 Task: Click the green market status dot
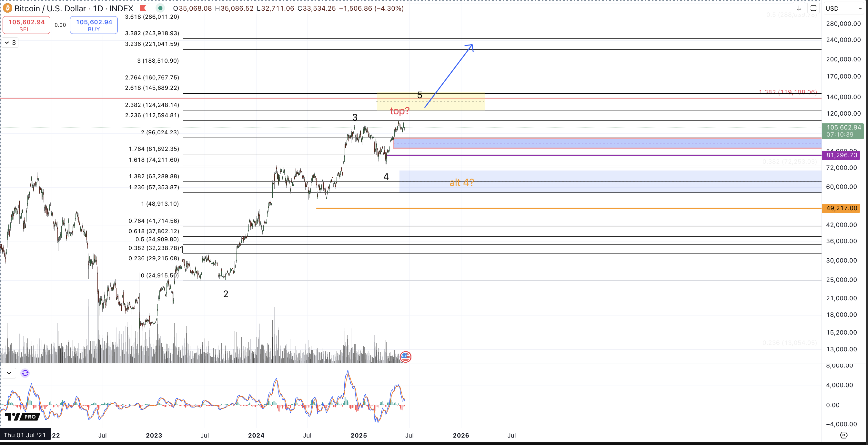[160, 8]
